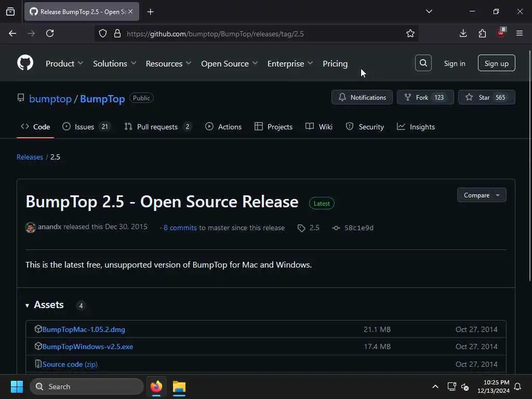Open the Firefox extensions puzzle icon

click(482, 33)
